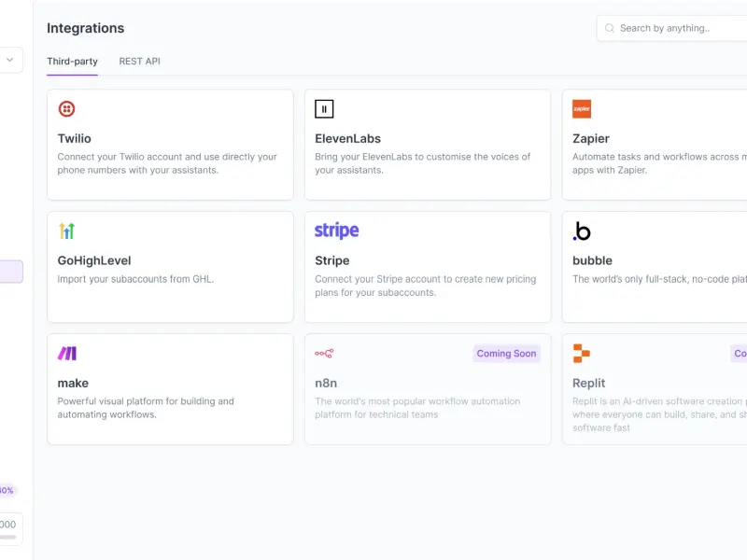The image size is (747, 560).
Task: Click the purple Stripe logo
Action: tap(337, 231)
